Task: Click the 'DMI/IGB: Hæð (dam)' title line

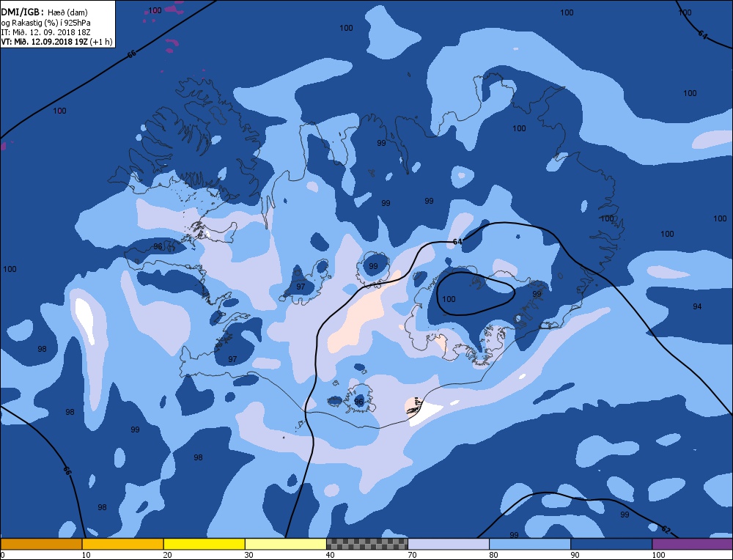Action: (45, 12)
